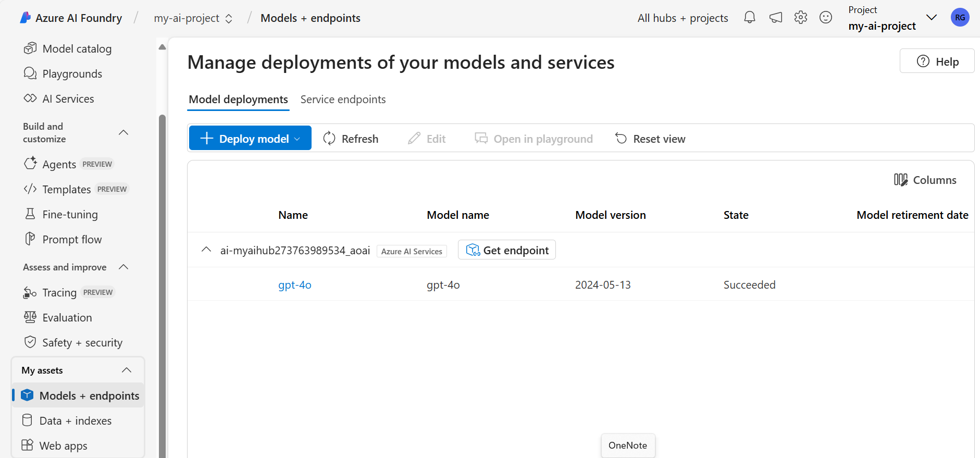Click the Model catalog icon
Screen dimensions: 980x458
tap(30, 48)
